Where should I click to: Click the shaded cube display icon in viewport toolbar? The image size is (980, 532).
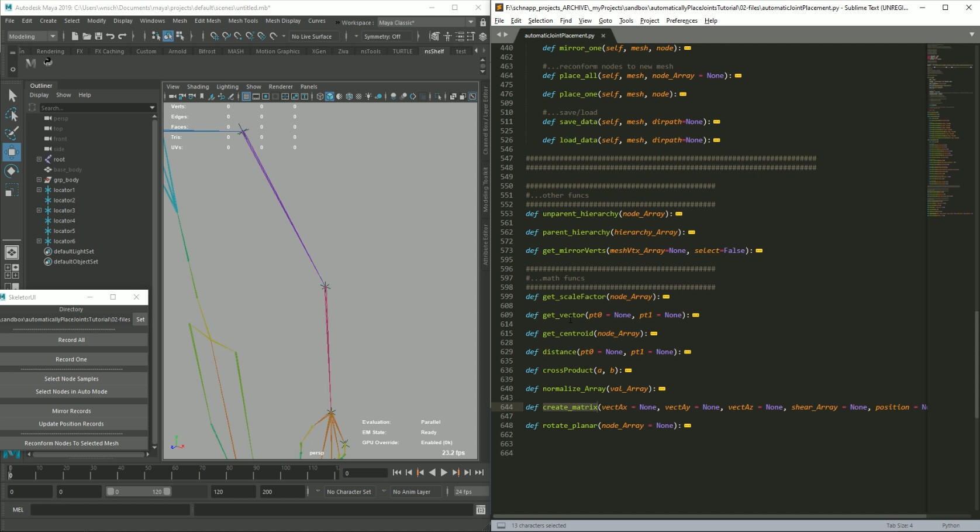[x=329, y=96]
